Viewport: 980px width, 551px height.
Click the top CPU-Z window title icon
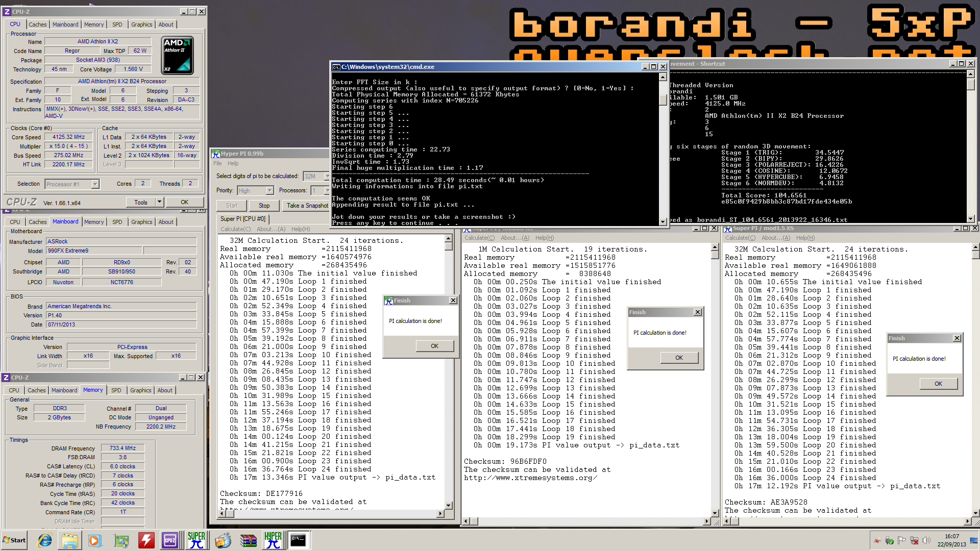[x=7, y=11]
